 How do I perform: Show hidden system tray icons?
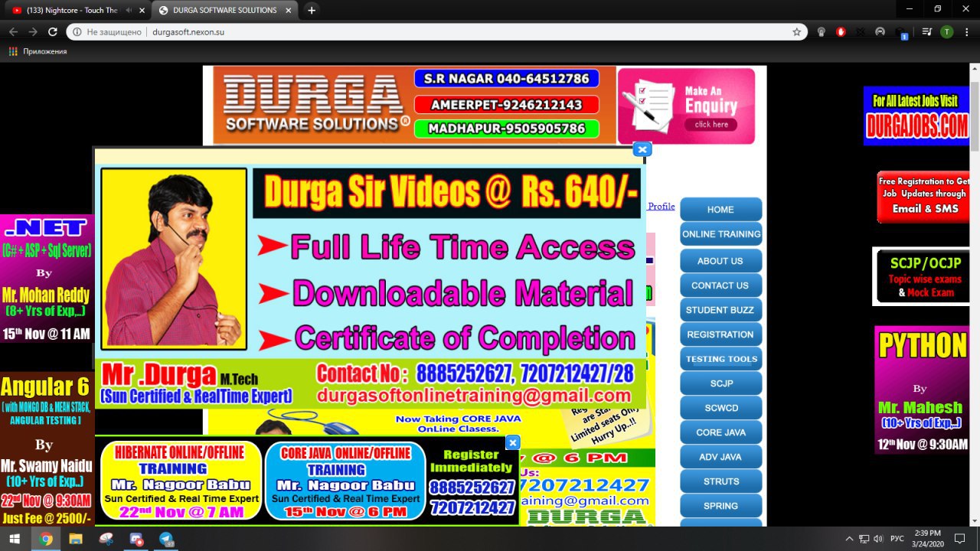pos(849,539)
